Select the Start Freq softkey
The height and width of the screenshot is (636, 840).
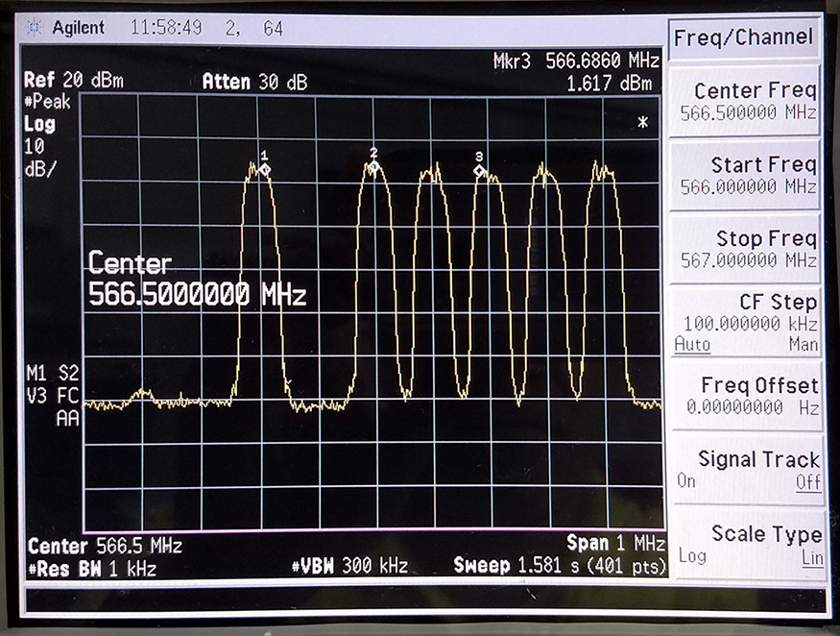[x=745, y=176]
